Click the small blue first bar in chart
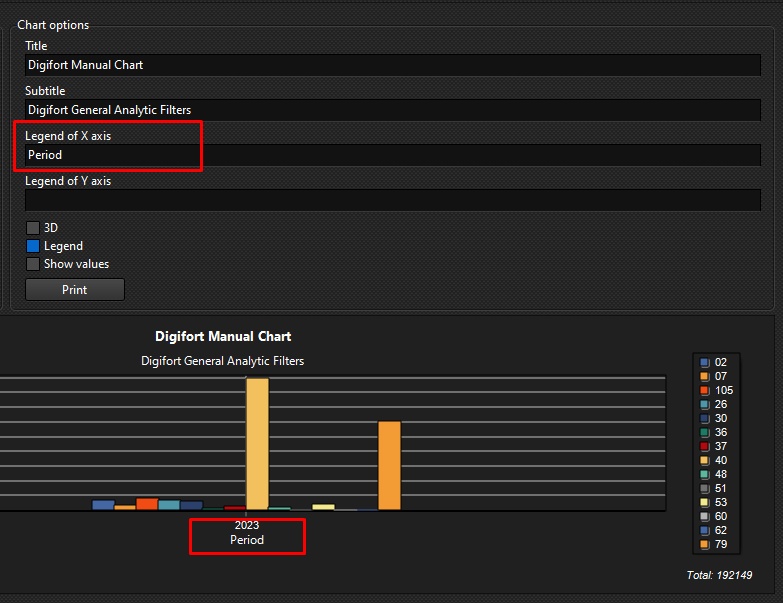The height and width of the screenshot is (603, 783). tap(103, 505)
